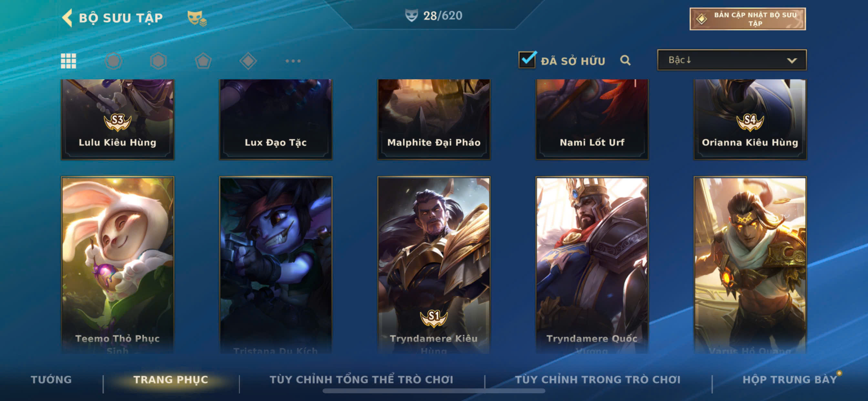868x401 pixels.
Task: Select the Nami Lốt Urf skin card
Action: tap(592, 119)
